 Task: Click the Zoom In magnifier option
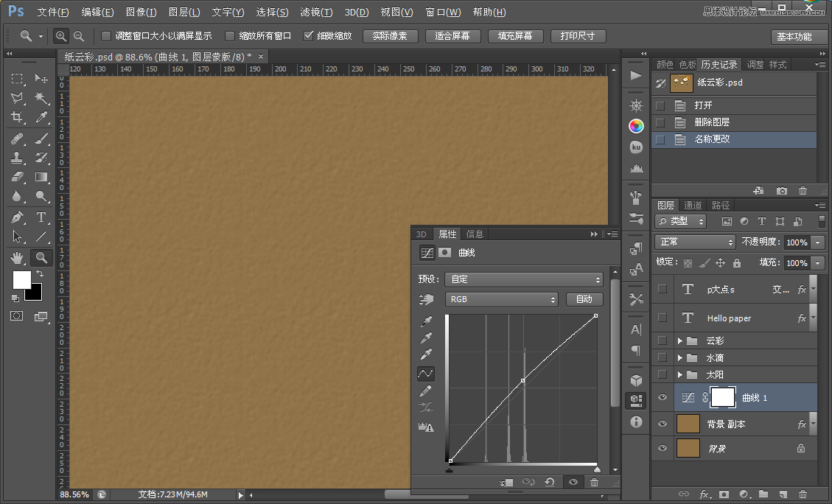click(x=61, y=36)
